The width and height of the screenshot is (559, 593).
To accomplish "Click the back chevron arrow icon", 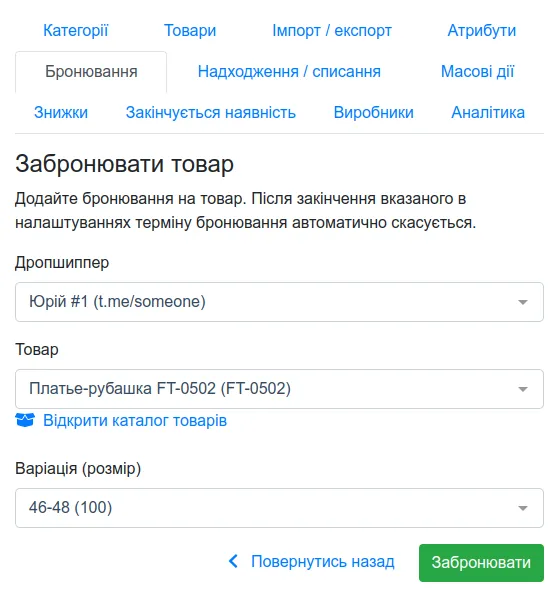I will tap(233, 561).
